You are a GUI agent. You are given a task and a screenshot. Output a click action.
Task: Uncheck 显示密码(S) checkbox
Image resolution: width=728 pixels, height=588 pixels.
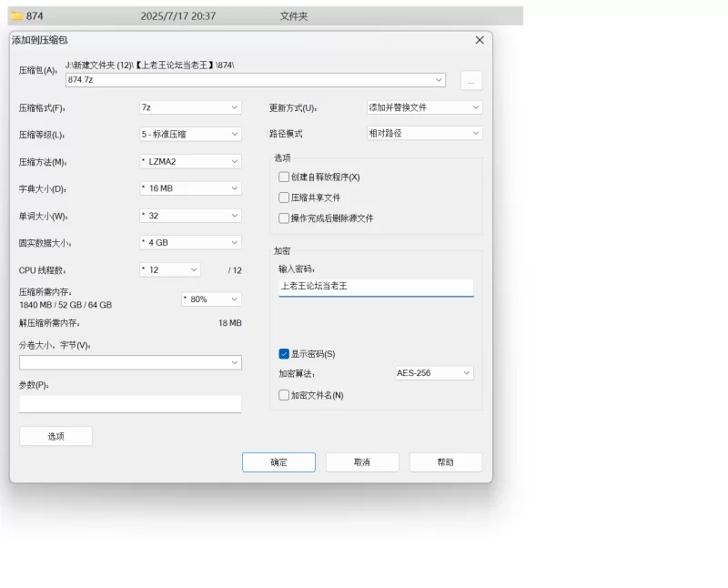tap(284, 354)
